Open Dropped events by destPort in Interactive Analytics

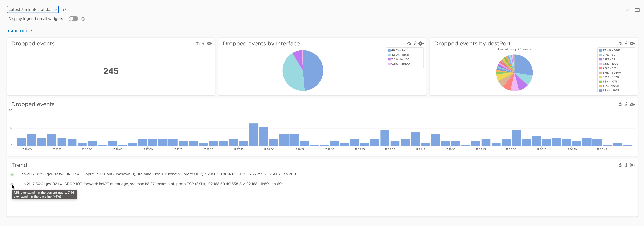point(620,44)
